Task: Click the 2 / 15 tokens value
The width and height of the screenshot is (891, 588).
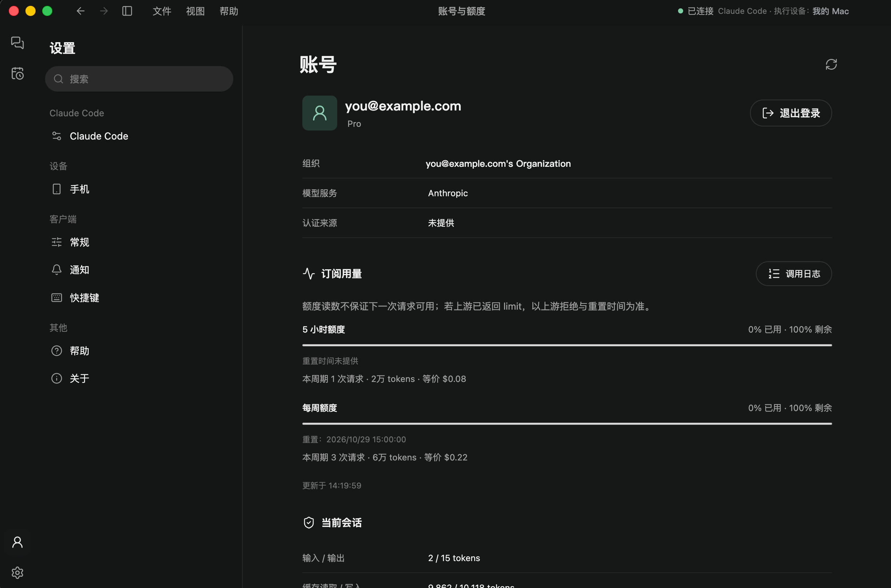Action: [x=454, y=558]
